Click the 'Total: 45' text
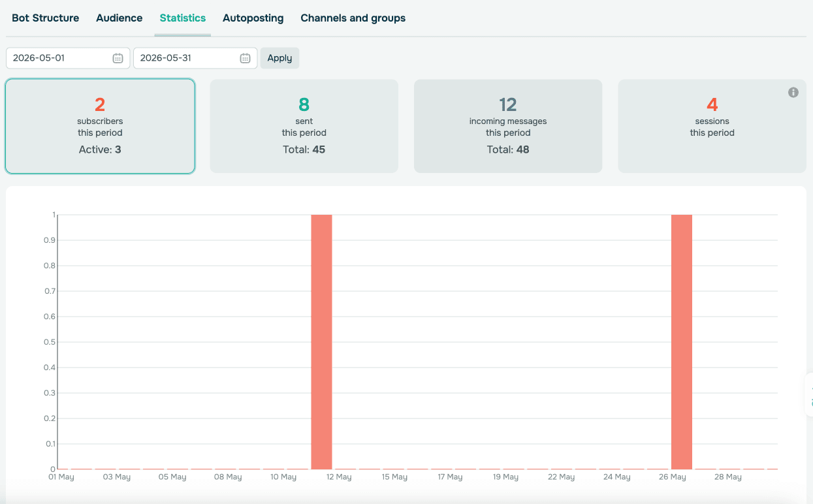Screen dimensions: 813x504 (x=304, y=150)
